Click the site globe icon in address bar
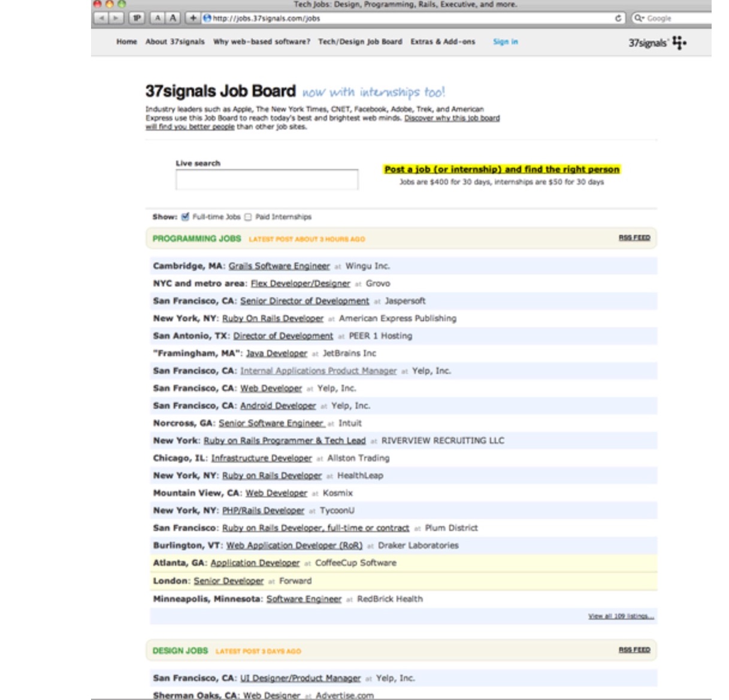 click(207, 18)
